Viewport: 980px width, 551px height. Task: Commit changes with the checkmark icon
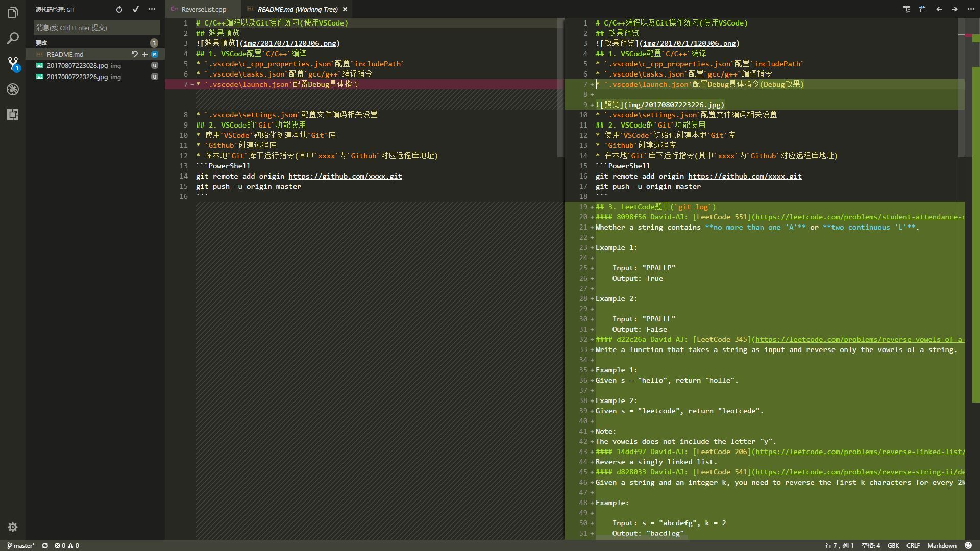click(x=135, y=9)
